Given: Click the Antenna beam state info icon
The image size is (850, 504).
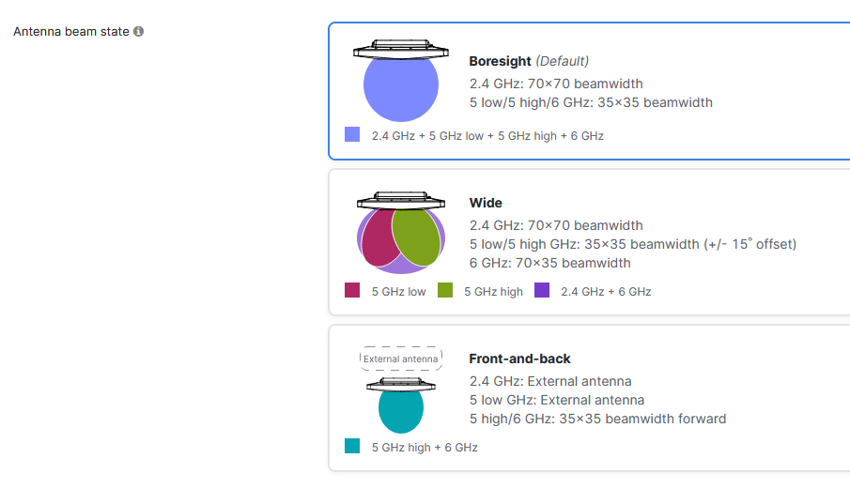Looking at the screenshot, I should [139, 31].
